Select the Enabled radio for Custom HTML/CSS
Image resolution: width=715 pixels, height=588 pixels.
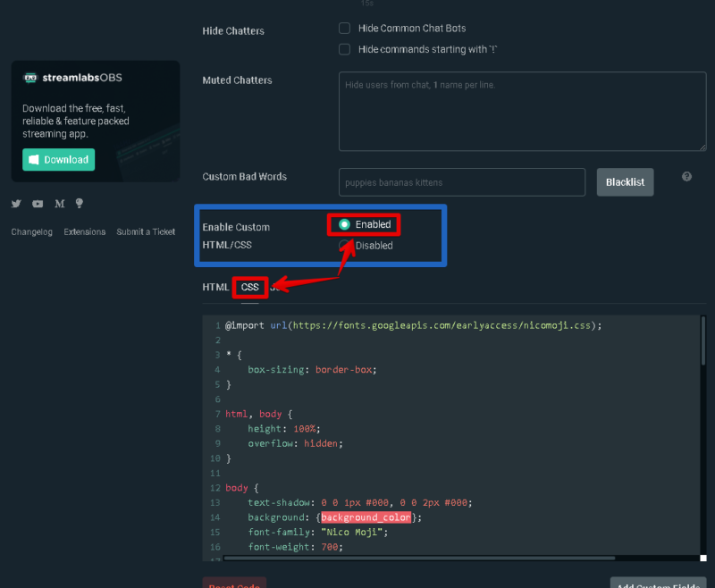coord(344,226)
